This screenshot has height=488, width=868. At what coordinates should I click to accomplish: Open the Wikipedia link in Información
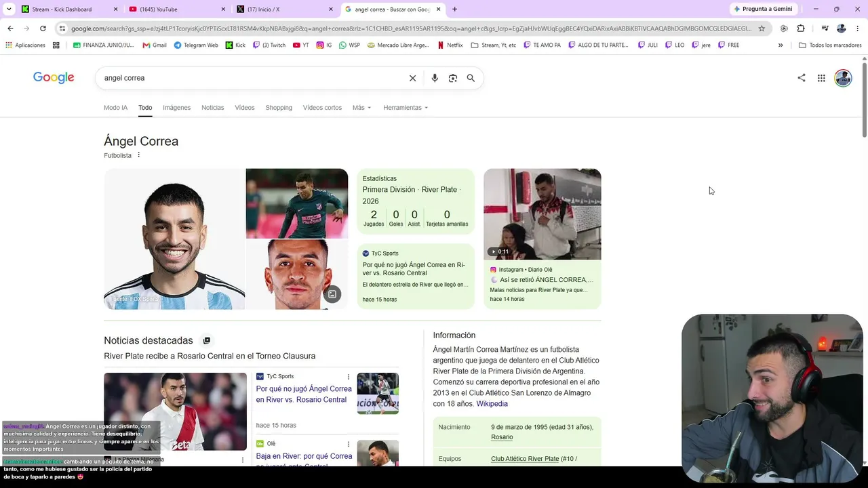pos(492,404)
